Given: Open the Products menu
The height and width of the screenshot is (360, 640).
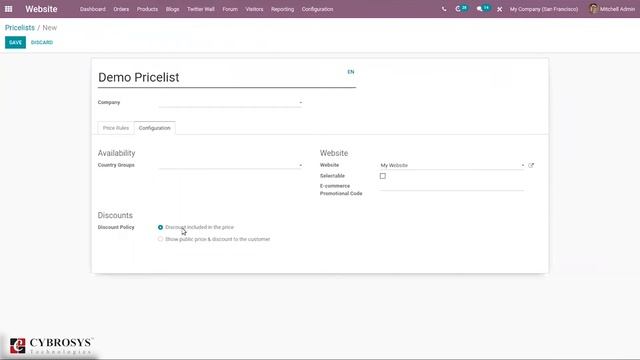Looking at the screenshot, I should click(147, 9).
